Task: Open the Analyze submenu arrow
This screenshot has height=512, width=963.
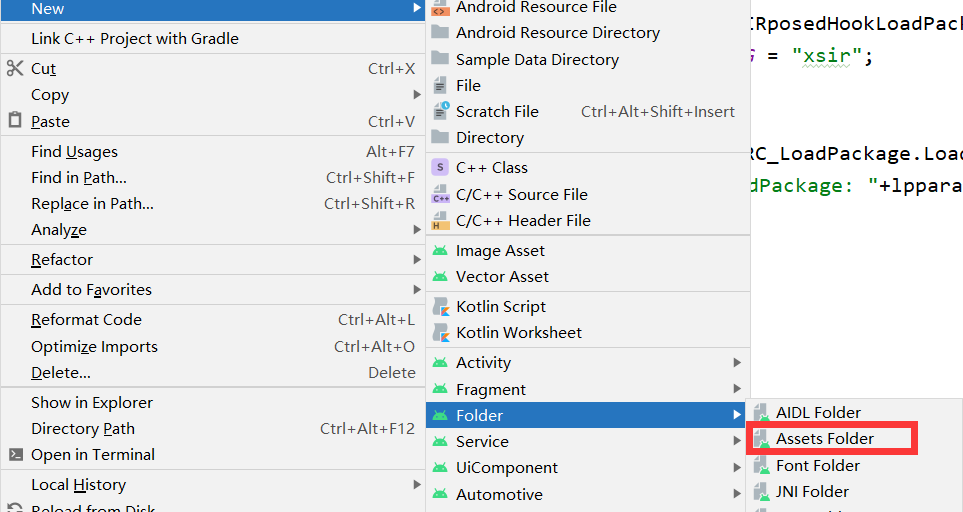Action: point(417,229)
